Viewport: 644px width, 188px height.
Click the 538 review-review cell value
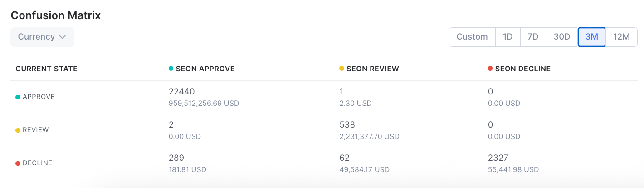347,125
